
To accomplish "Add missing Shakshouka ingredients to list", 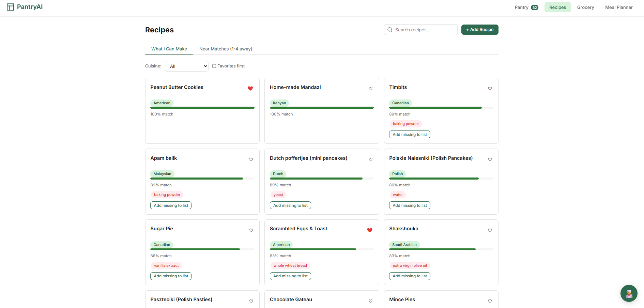I will tap(410, 276).
